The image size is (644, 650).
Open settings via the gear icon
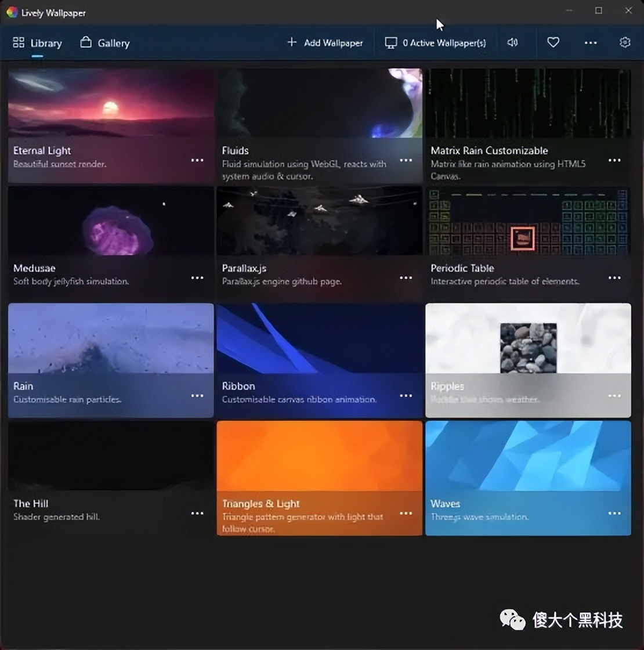(x=625, y=42)
